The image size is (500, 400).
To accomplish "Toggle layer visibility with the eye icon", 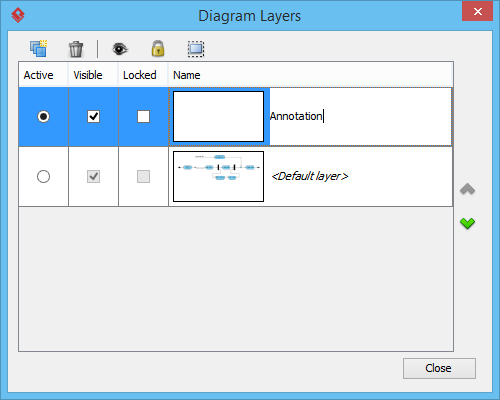I will 120,49.
